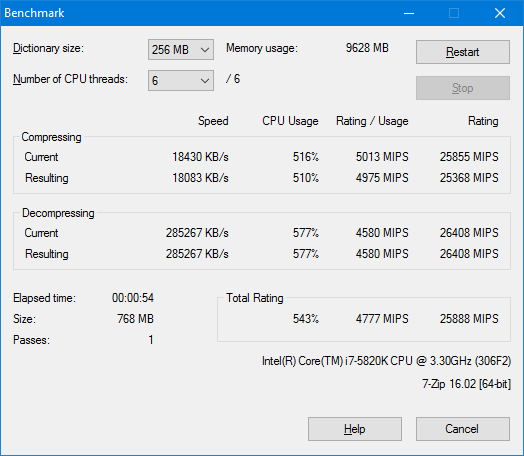Open Help for the benchmark
This screenshot has height=456, width=524.
[x=355, y=429]
